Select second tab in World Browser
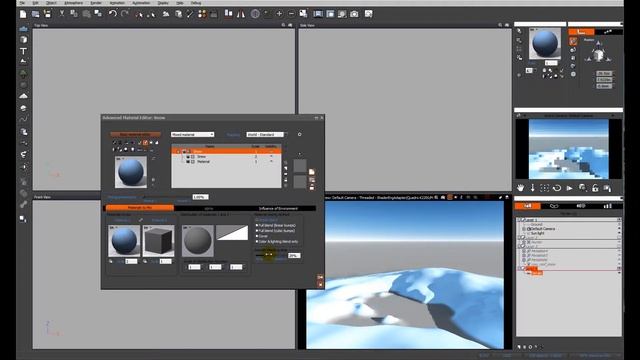Viewport: 640px width, 360px height. (554, 206)
